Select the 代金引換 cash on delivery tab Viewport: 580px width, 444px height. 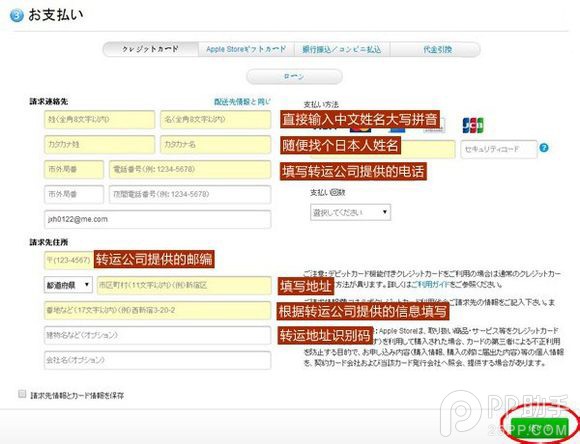(435, 49)
